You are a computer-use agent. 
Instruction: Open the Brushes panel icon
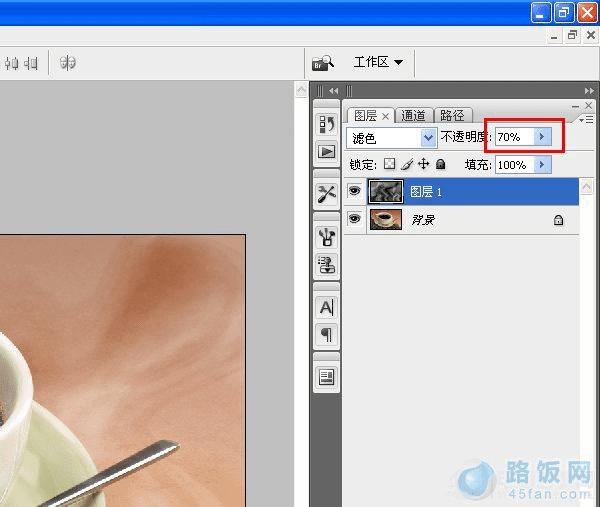tap(326, 236)
